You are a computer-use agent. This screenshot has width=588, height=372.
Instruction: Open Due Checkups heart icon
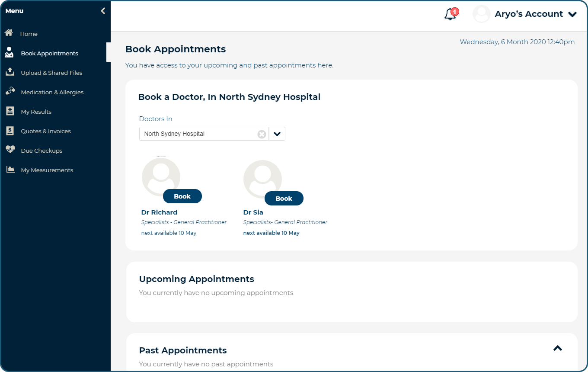(x=9, y=150)
